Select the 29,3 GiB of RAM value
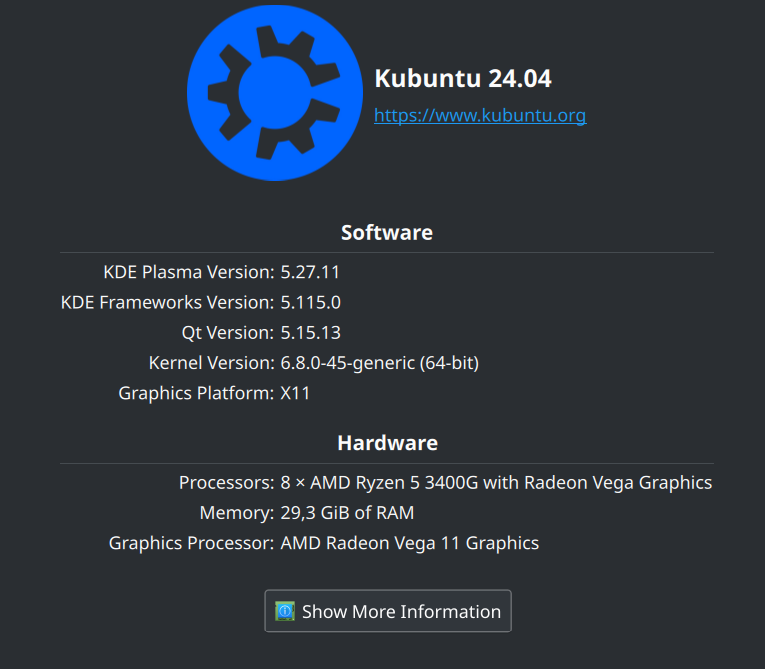 (x=347, y=513)
